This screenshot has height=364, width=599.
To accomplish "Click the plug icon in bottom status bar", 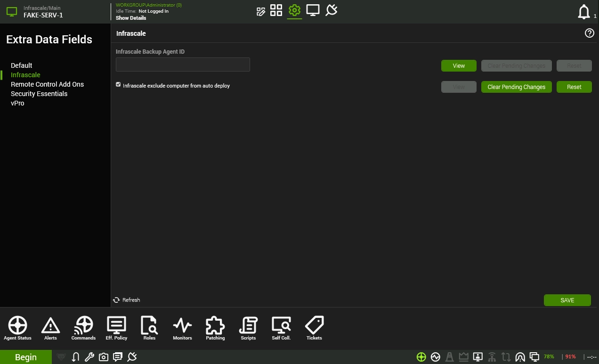I will pyautogui.click(x=132, y=357).
